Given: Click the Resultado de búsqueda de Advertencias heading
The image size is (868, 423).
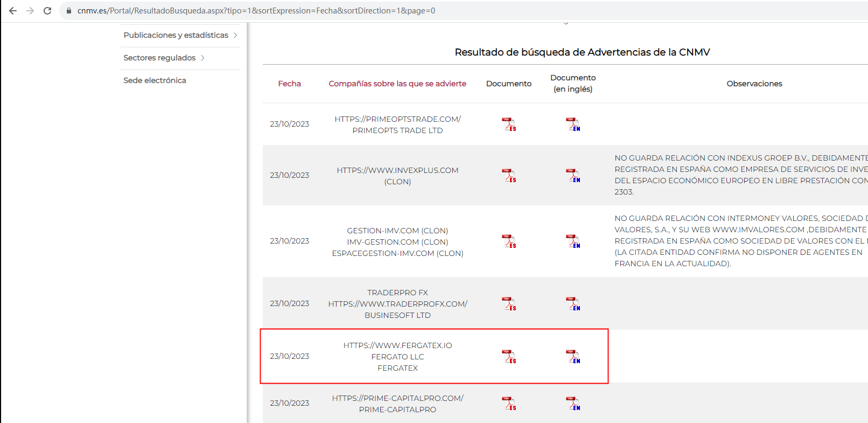Looking at the screenshot, I should (582, 52).
